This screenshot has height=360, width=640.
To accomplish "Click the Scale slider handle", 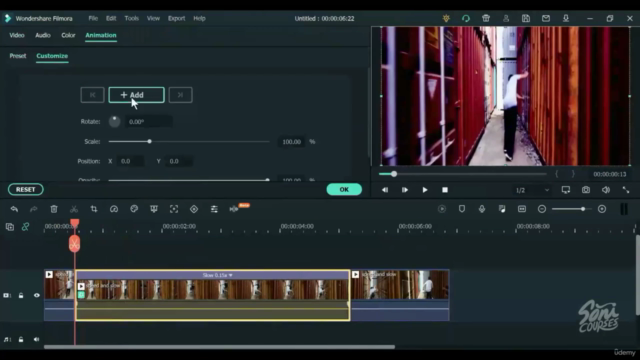I will pyautogui.click(x=149, y=142).
